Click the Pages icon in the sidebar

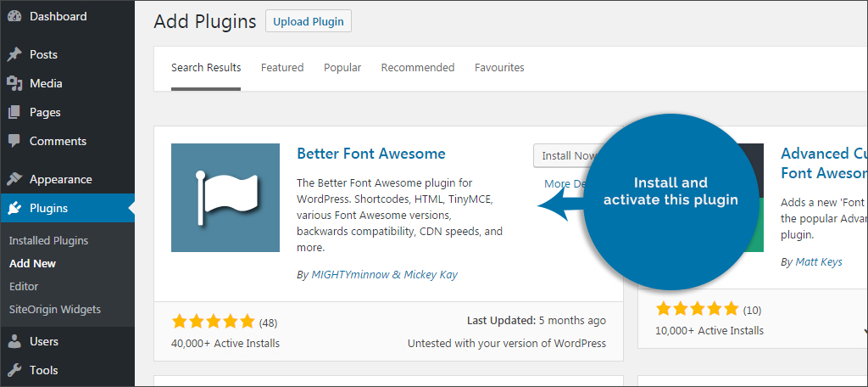[14, 112]
